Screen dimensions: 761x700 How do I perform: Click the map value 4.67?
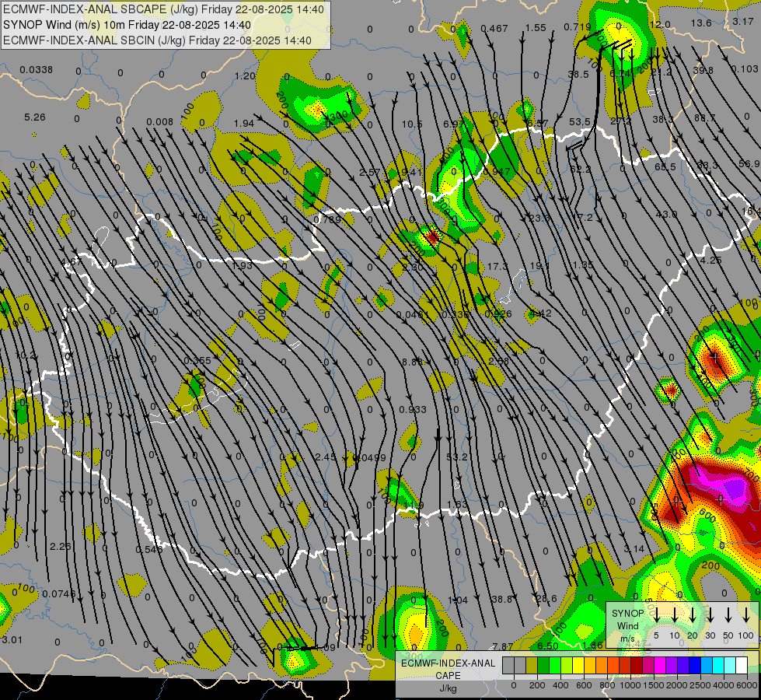(x=72, y=262)
